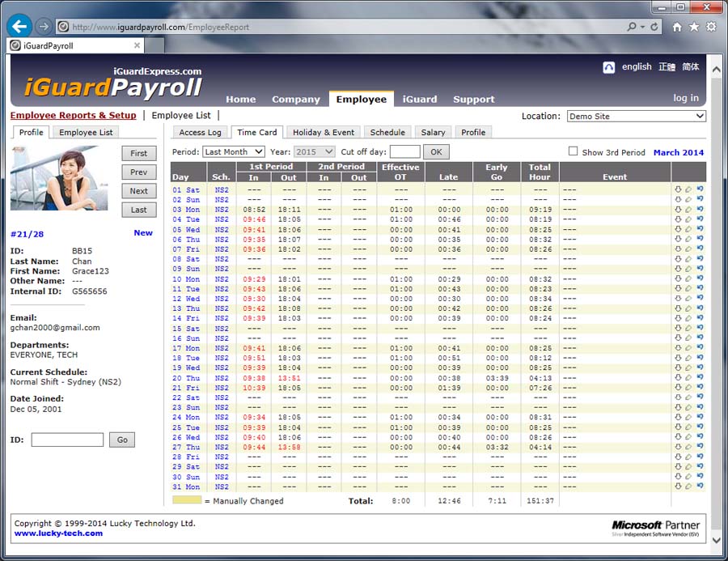Open the Employee Reports & Setup link
The height and width of the screenshot is (561, 728).
[74, 115]
